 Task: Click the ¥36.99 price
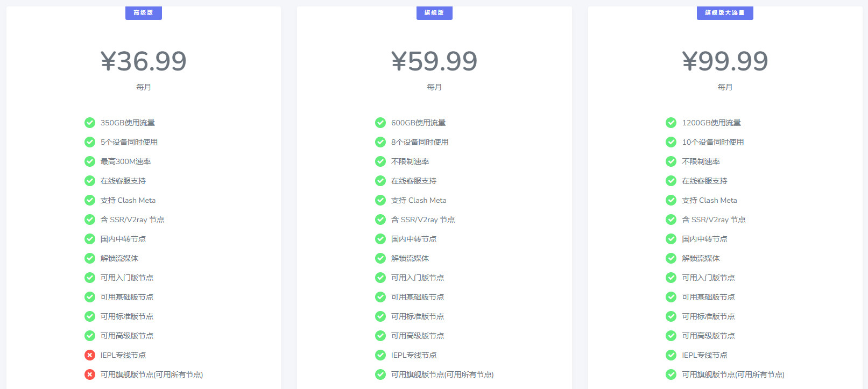pyautogui.click(x=143, y=61)
